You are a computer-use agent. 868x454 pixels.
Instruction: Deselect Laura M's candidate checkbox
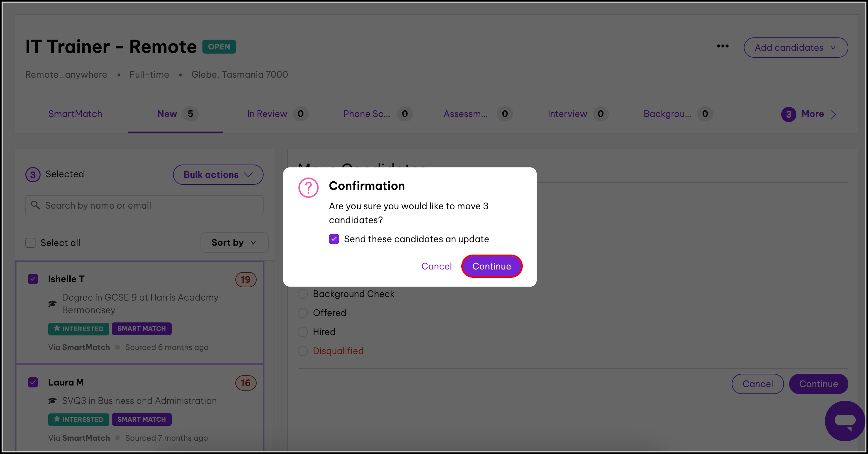(x=33, y=382)
